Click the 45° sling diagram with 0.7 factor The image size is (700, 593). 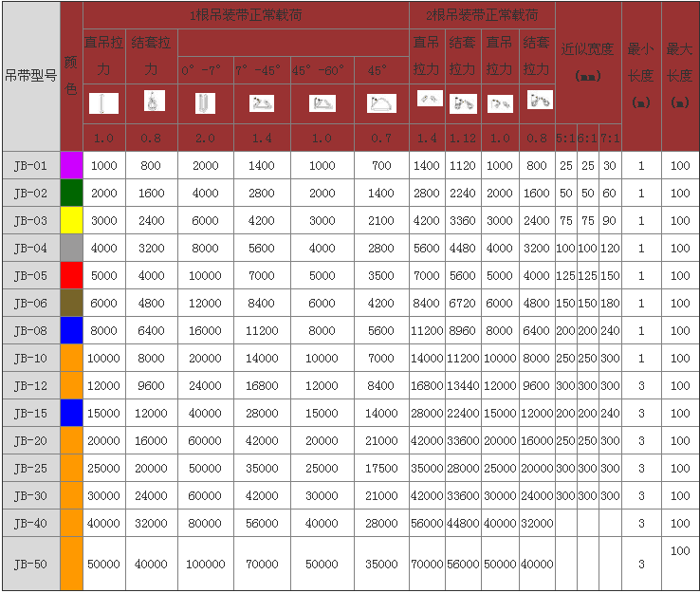pyautogui.click(x=381, y=103)
